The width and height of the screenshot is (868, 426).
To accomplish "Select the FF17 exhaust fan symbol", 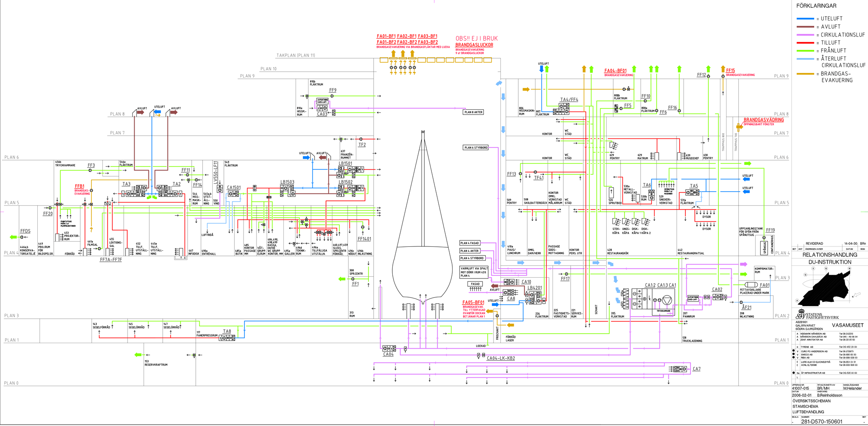I will point(566,274).
